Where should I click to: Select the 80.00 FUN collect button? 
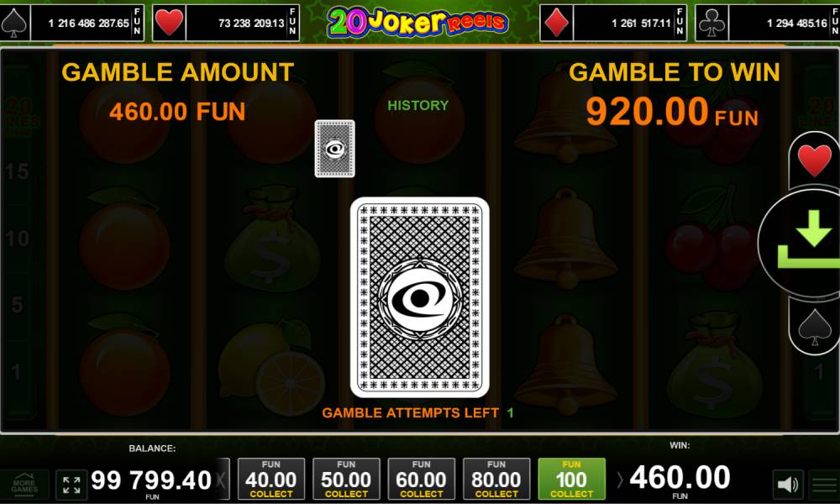[x=496, y=479]
